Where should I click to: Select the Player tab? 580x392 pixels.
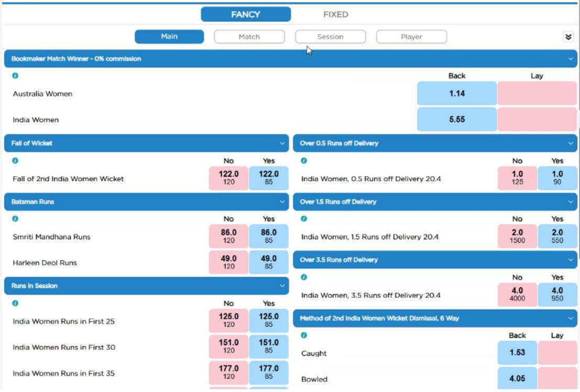coord(411,37)
